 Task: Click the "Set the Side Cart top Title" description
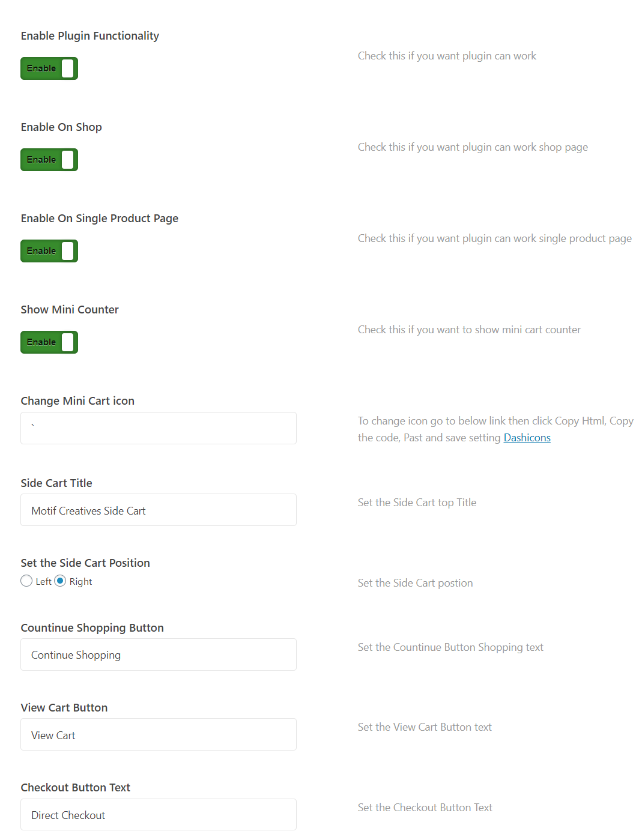tap(417, 503)
